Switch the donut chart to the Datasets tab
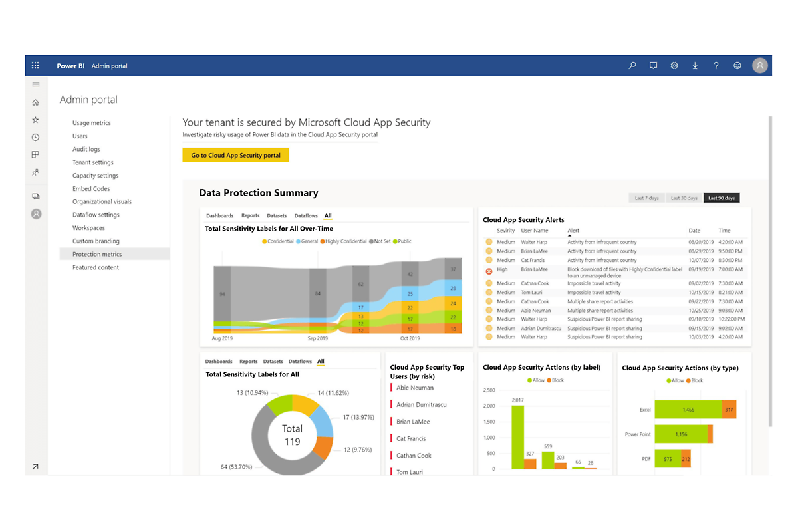Image resolution: width=798 pixels, height=532 pixels. pyautogui.click(x=273, y=361)
